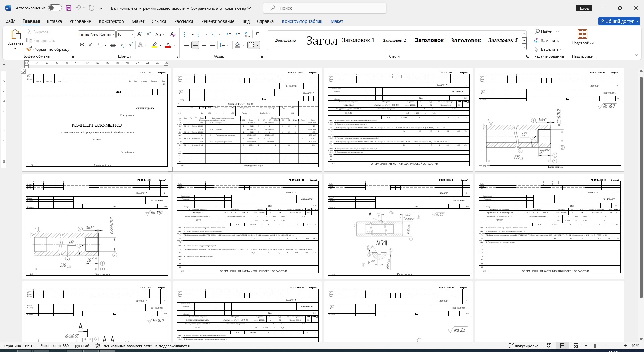Increase paragraph indent
Viewport: 644px width, 352px height.
(x=238, y=34)
